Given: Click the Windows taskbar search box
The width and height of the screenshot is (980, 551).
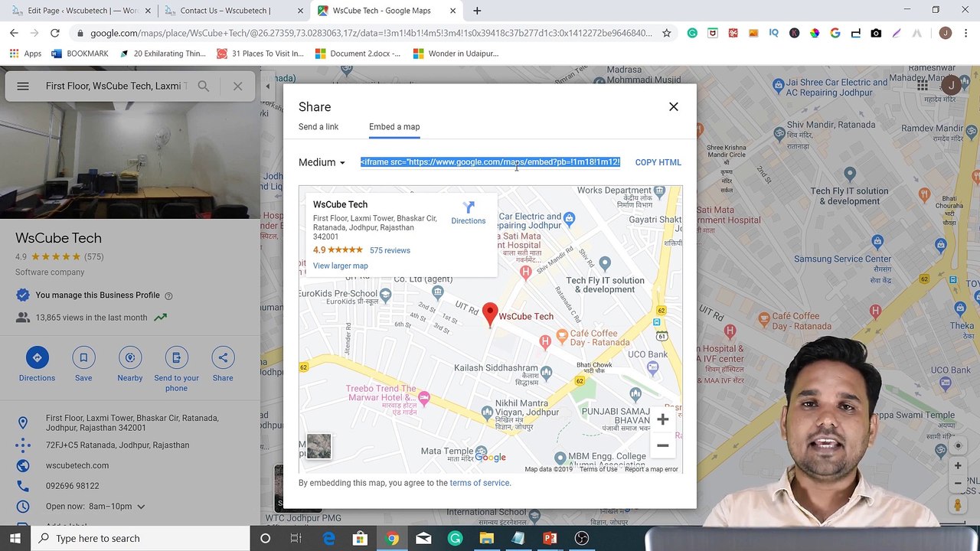Looking at the screenshot, I should coord(141,538).
